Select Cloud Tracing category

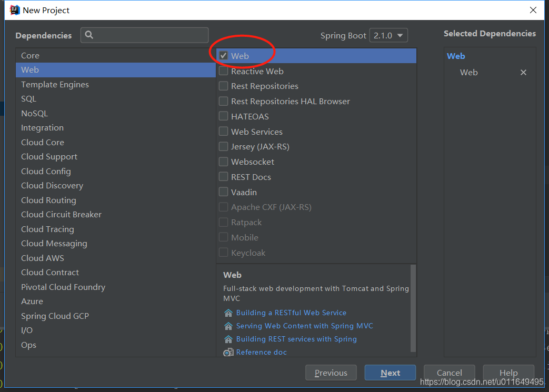(x=116, y=229)
